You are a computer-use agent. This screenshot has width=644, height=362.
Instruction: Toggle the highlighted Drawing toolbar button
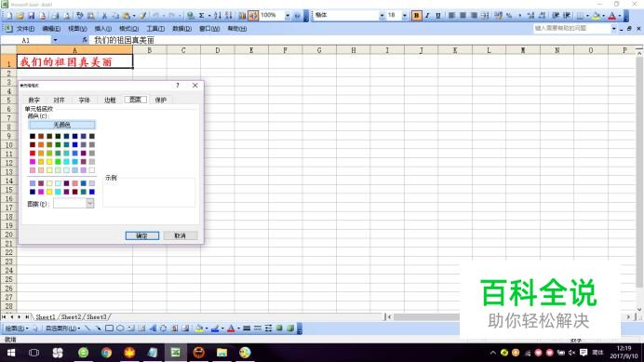tap(253, 16)
